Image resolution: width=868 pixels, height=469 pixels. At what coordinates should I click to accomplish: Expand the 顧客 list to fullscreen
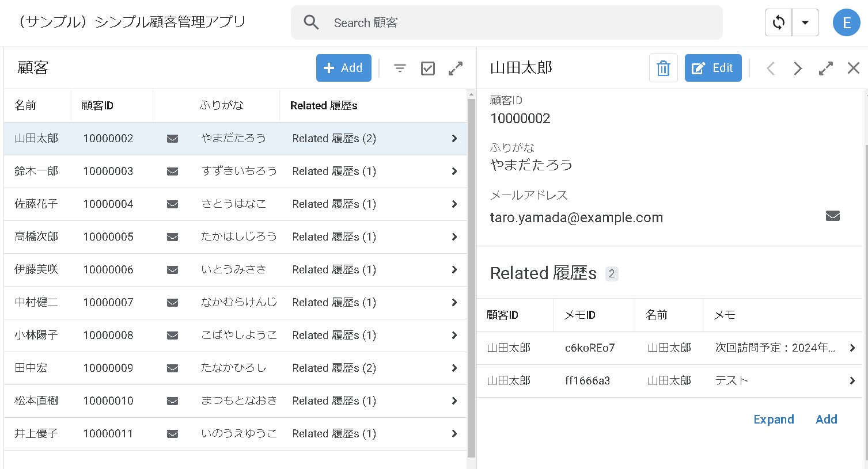coord(456,67)
